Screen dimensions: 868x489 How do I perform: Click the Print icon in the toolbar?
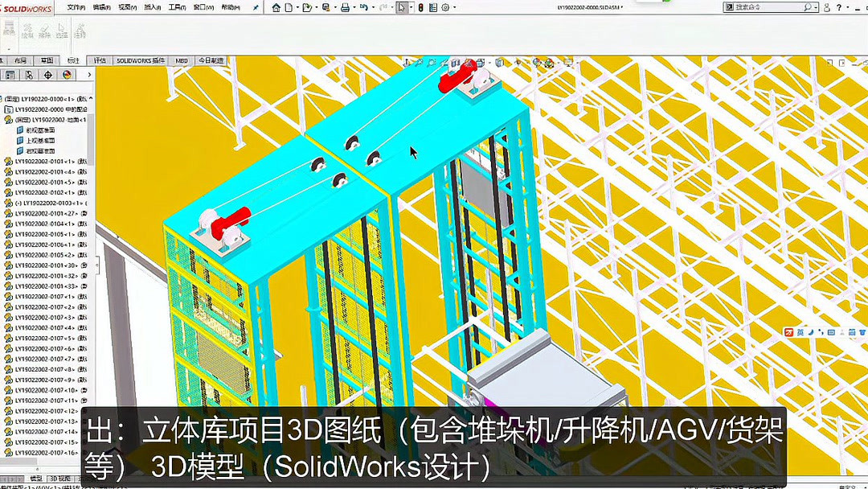(x=346, y=6)
